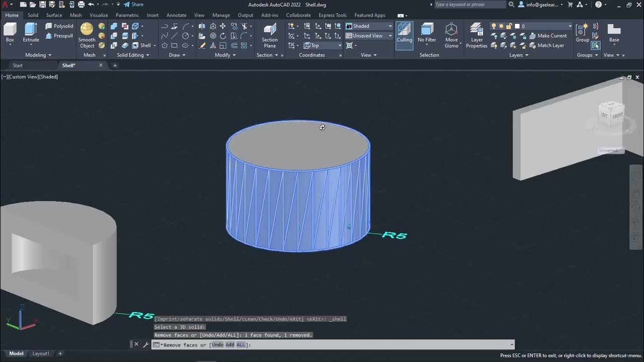Click the Share button in title bar
Viewport: 644px width, 362px height.
133,5
